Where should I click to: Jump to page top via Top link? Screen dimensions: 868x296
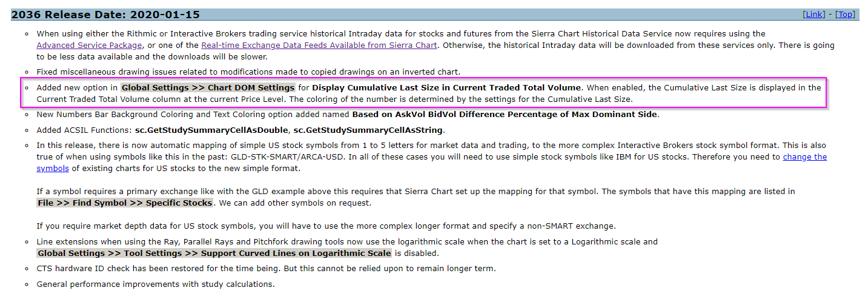click(845, 15)
